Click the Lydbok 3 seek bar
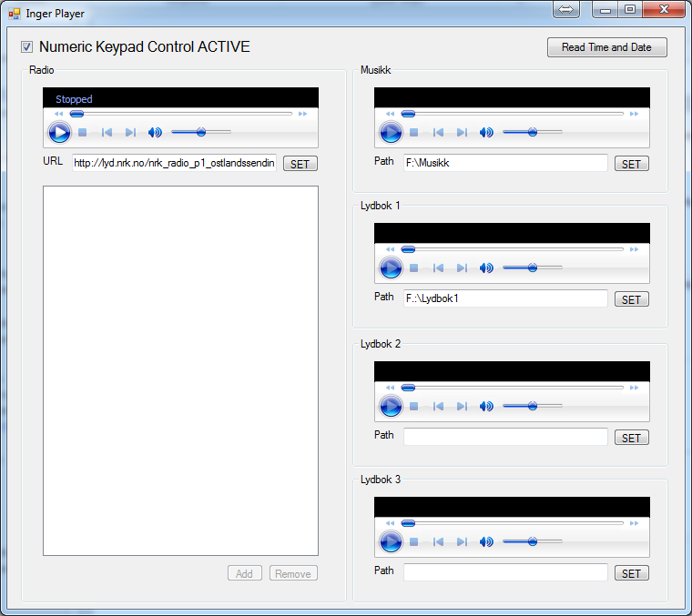This screenshot has height=616, width=692. tap(513, 523)
